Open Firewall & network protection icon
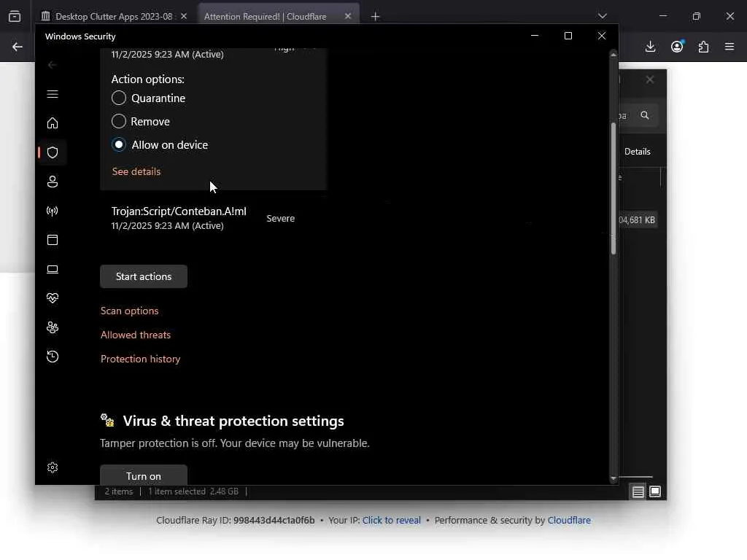This screenshot has height=560, width=747. click(x=53, y=211)
